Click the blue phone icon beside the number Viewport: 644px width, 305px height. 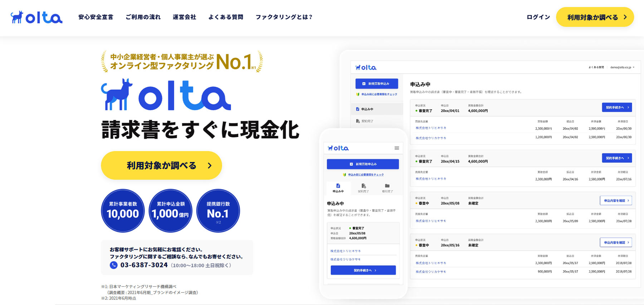[x=113, y=265]
